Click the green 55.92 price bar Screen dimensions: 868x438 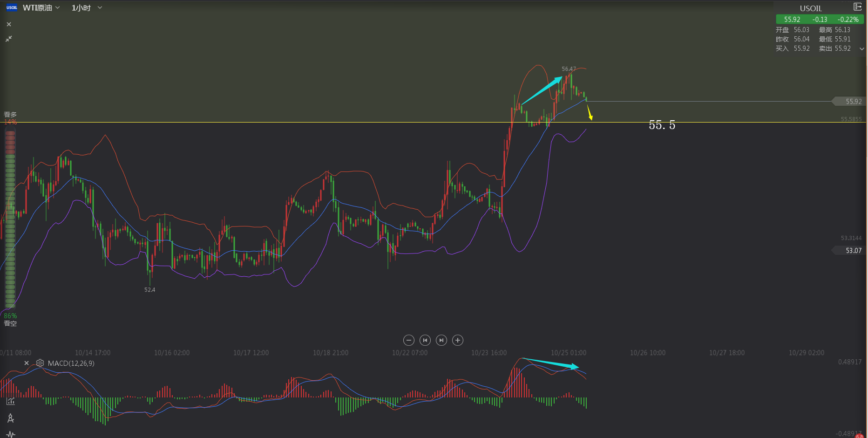820,20
